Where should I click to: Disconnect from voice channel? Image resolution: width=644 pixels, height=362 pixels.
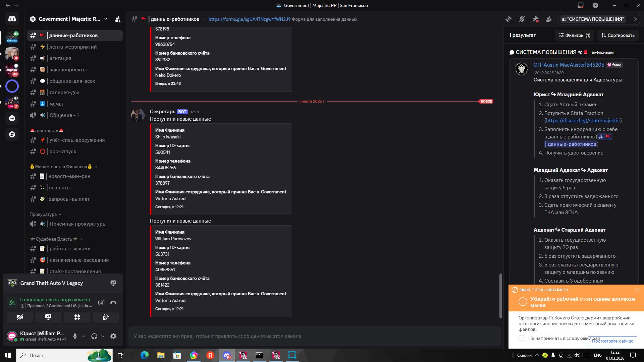[x=113, y=302]
